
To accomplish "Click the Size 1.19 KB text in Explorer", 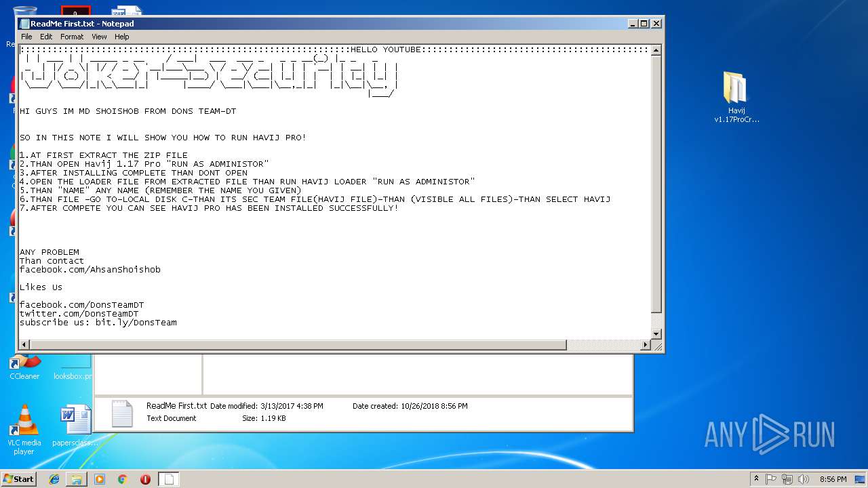I will pyautogui.click(x=264, y=418).
